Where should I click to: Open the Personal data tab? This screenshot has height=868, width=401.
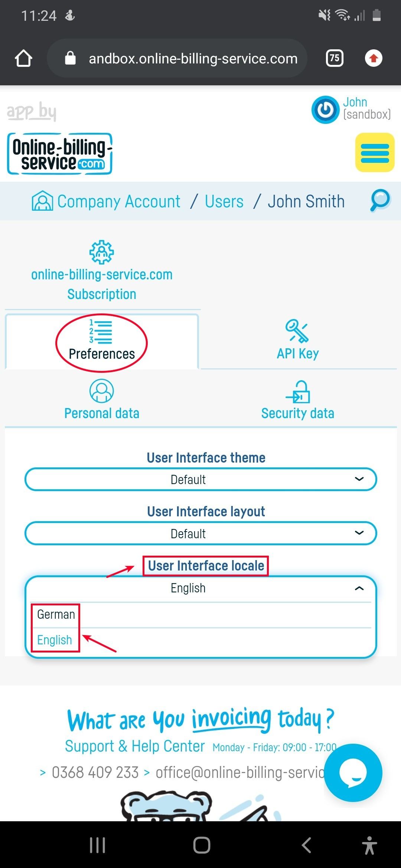click(x=102, y=400)
